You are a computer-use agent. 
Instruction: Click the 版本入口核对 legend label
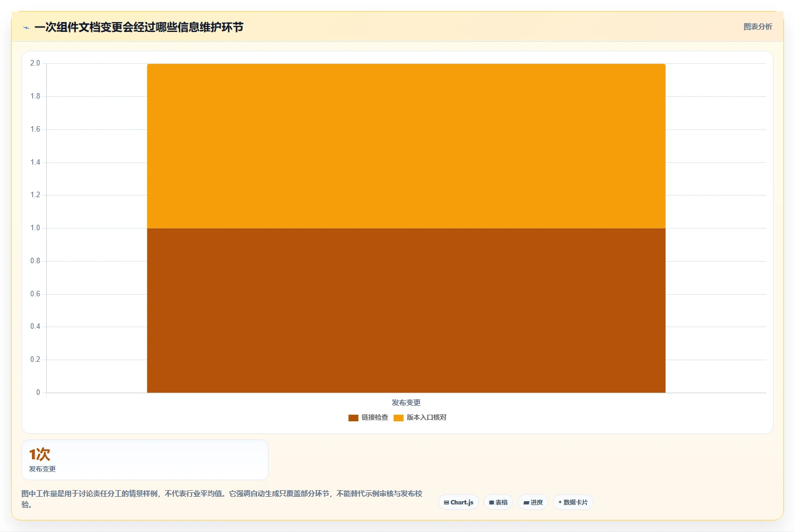pos(427,417)
